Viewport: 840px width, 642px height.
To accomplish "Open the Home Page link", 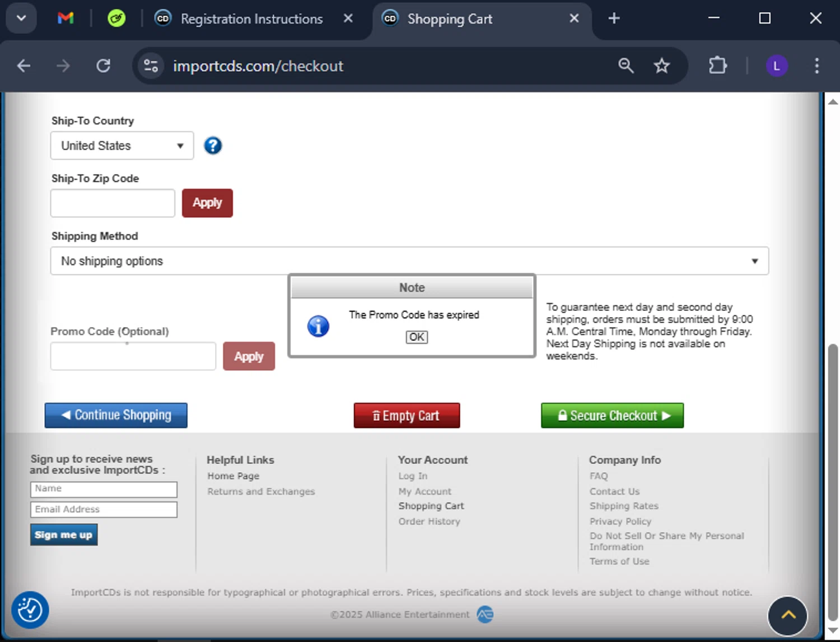I will [x=234, y=476].
